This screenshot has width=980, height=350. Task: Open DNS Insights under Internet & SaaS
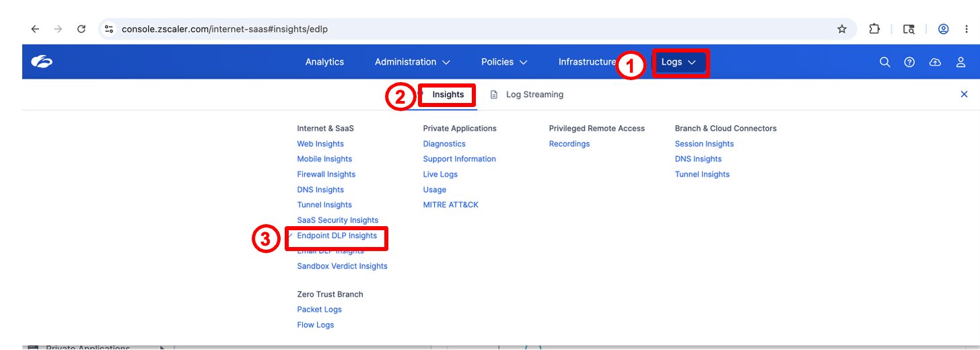click(x=320, y=190)
